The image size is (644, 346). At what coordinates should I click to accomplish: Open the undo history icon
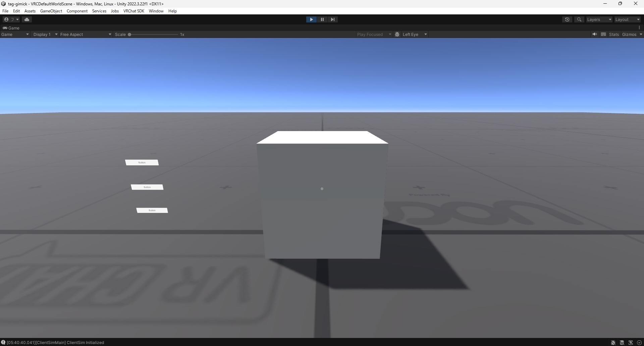(x=567, y=19)
